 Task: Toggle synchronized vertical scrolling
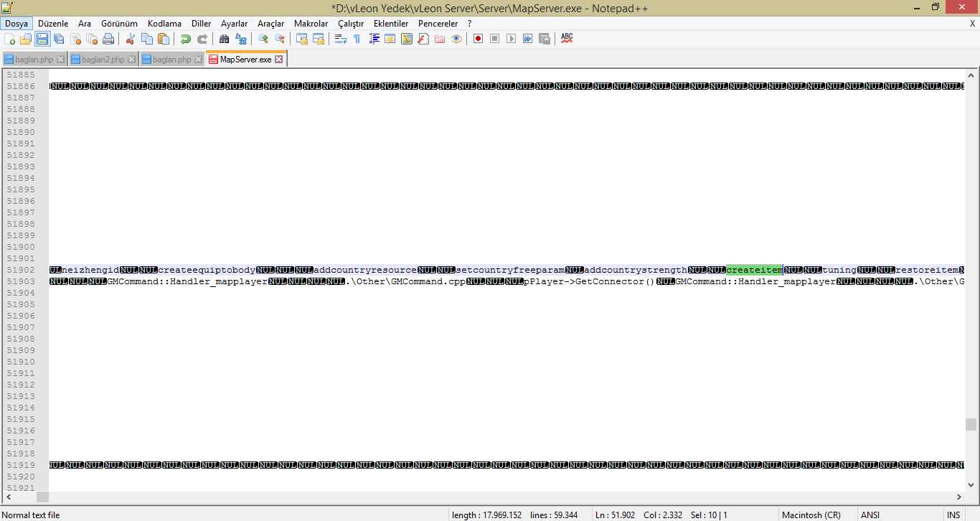(302, 39)
